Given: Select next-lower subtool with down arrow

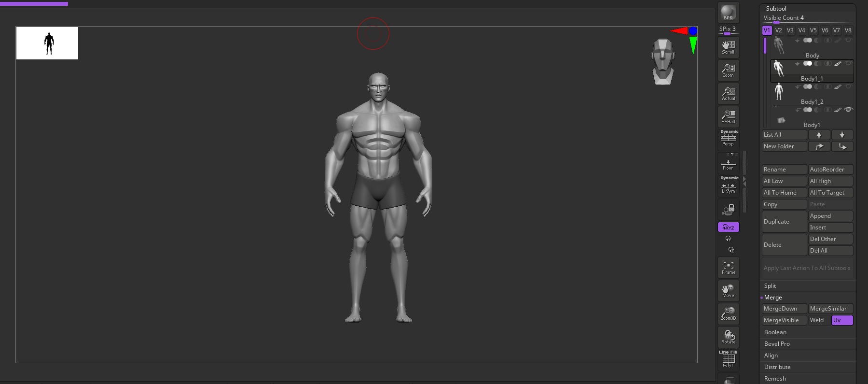Looking at the screenshot, I should point(842,135).
